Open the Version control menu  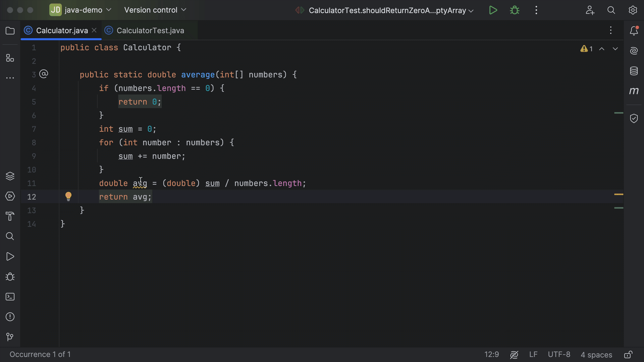click(x=155, y=10)
